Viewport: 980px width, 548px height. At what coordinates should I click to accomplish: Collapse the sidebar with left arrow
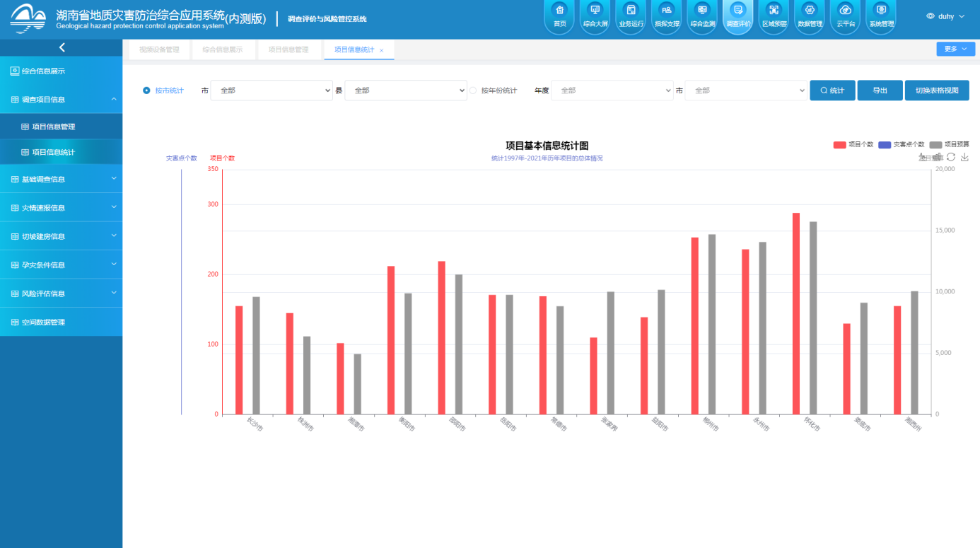62,47
